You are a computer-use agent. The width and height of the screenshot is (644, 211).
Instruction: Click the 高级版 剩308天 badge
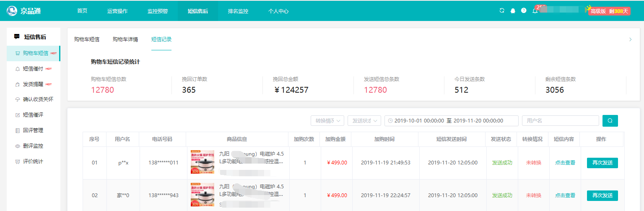tap(609, 11)
